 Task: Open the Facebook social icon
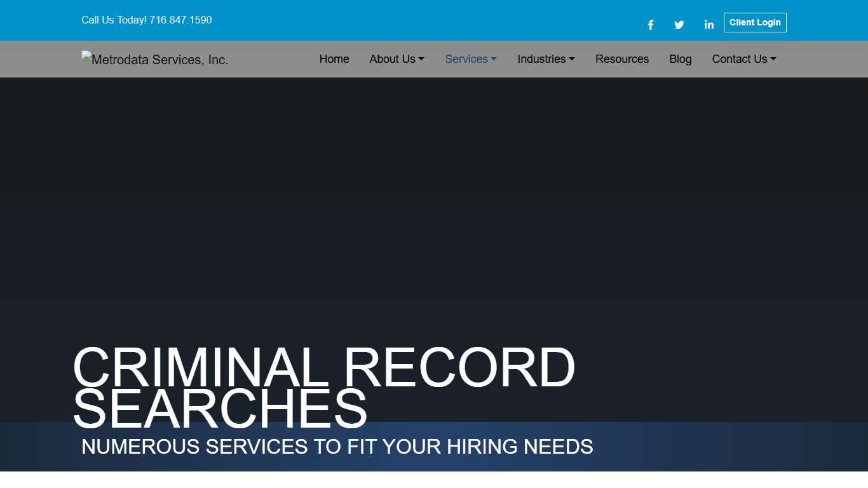(x=650, y=24)
